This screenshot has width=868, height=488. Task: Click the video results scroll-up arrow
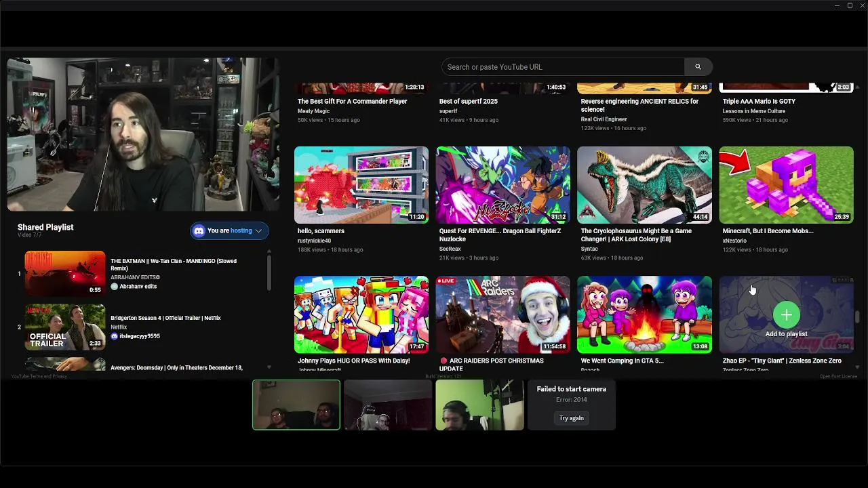[858, 87]
